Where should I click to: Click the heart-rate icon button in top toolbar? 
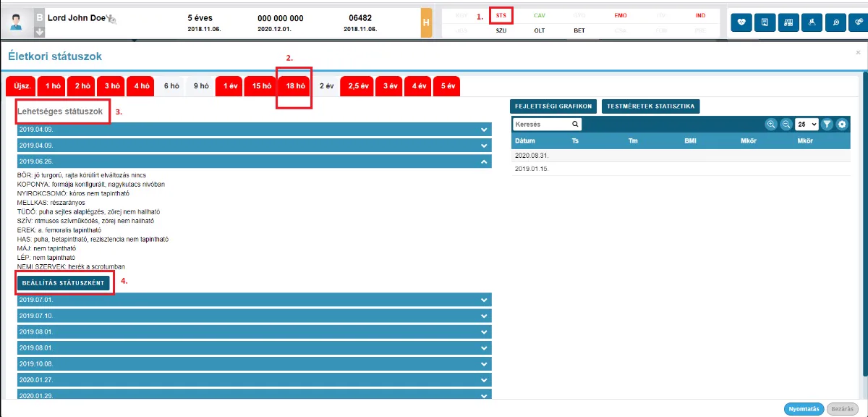[741, 22]
